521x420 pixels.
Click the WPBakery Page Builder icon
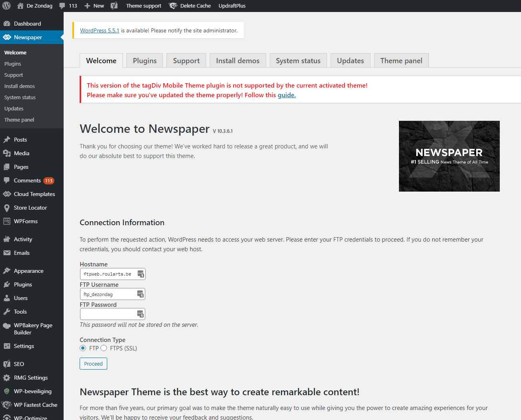7,326
